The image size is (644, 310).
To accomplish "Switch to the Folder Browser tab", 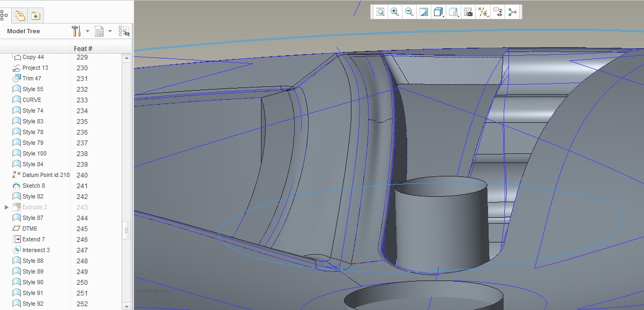I will coord(20,16).
